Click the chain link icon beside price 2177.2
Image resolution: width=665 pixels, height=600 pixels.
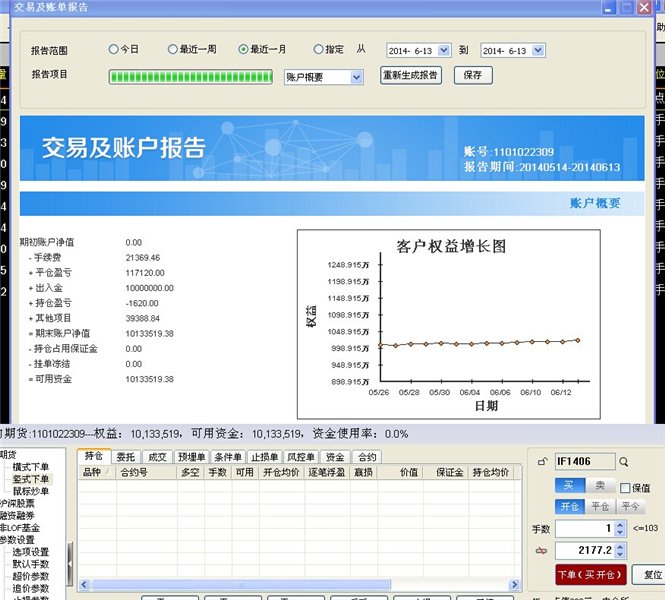pos(543,551)
